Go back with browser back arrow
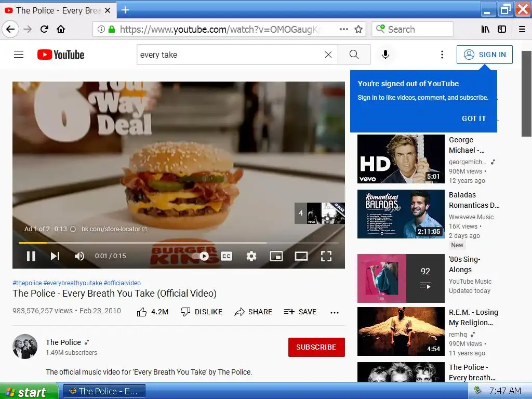532x399 pixels. coord(10,29)
